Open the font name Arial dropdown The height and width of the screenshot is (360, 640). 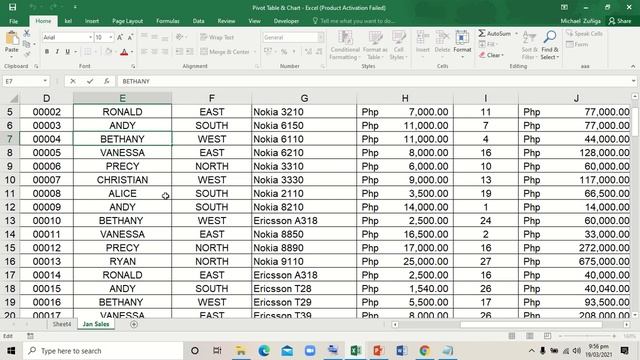(x=90, y=37)
